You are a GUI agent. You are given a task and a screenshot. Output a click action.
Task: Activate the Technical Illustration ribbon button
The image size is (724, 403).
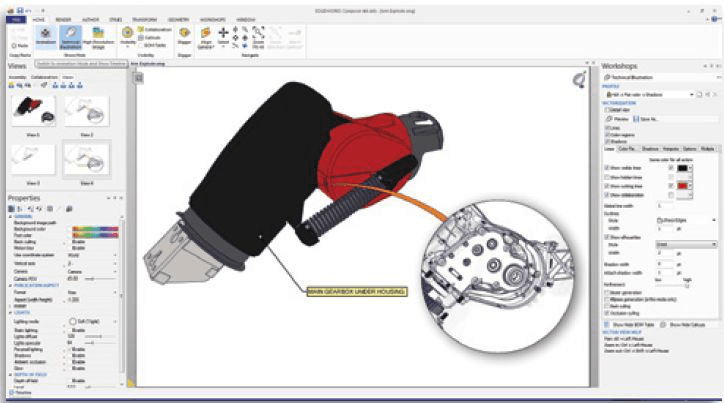(71, 37)
